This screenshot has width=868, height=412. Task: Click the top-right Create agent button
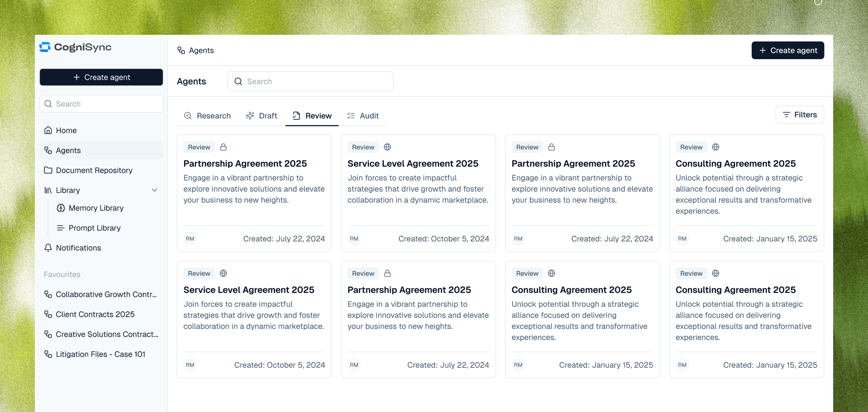[x=788, y=50]
